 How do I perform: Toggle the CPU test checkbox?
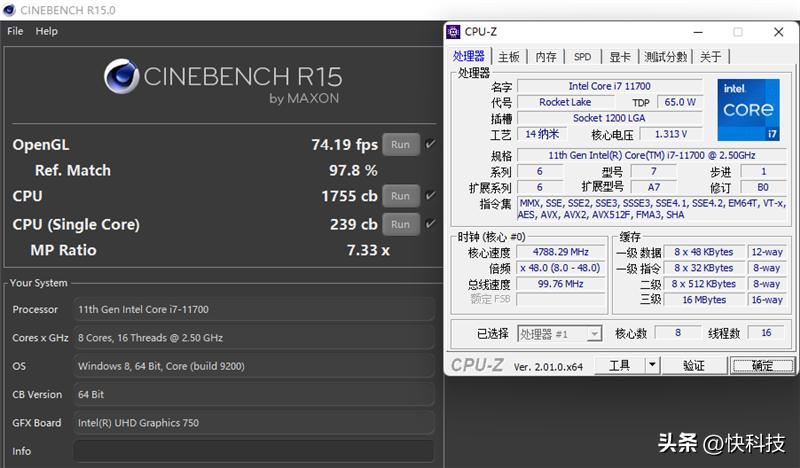pyautogui.click(x=431, y=195)
